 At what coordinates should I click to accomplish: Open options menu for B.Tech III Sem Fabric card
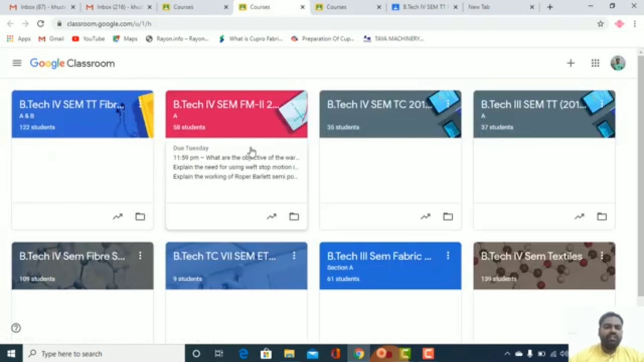point(448,256)
